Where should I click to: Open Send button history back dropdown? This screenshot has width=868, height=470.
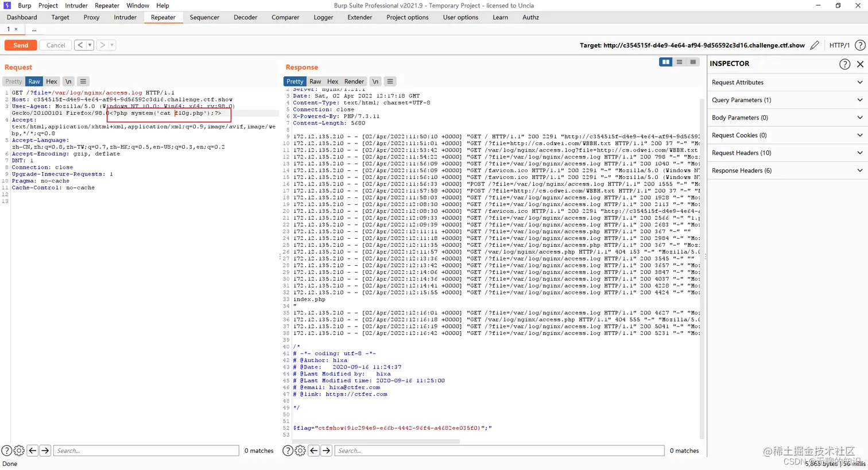[x=90, y=45]
